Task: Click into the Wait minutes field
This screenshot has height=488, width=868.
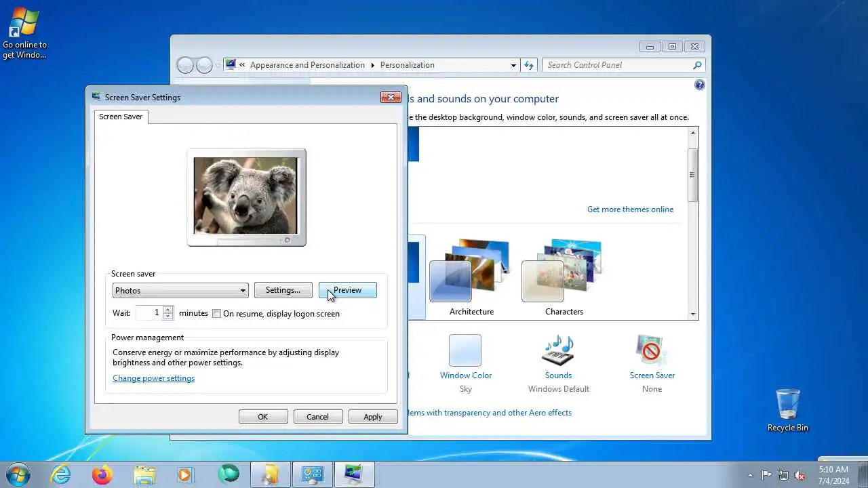Action: click(149, 312)
